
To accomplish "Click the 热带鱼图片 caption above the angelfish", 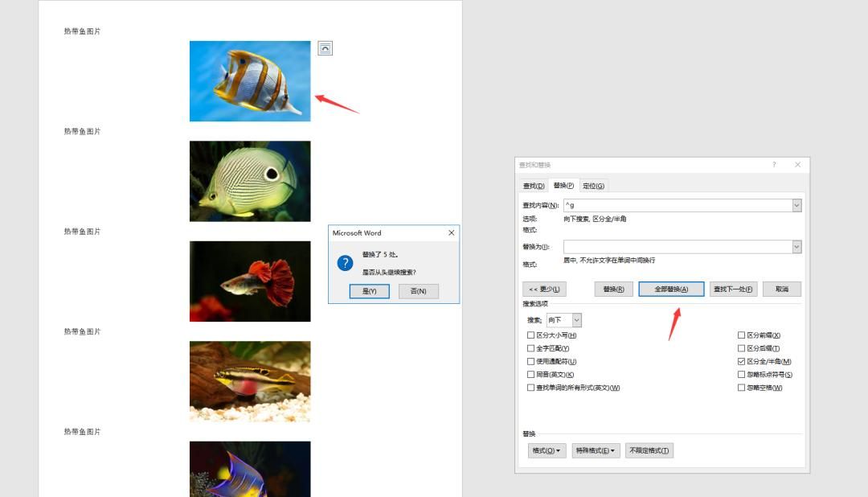I will (x=82, y=432).
